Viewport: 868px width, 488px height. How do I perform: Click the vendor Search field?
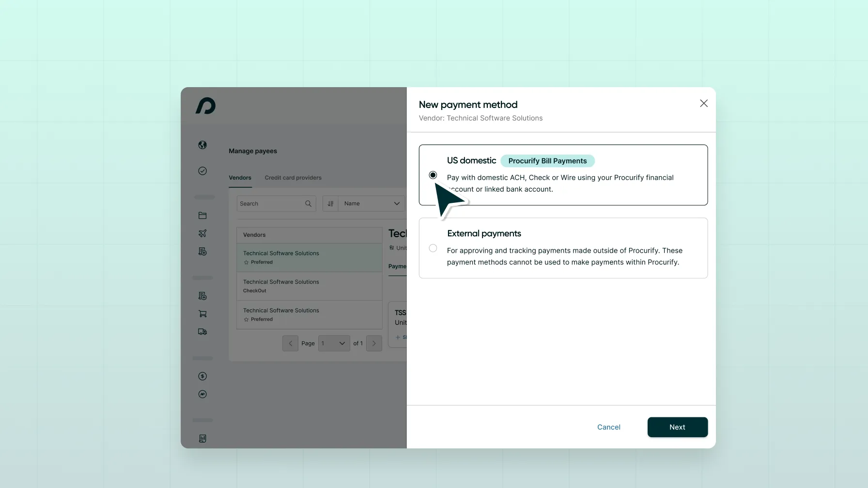276,204
